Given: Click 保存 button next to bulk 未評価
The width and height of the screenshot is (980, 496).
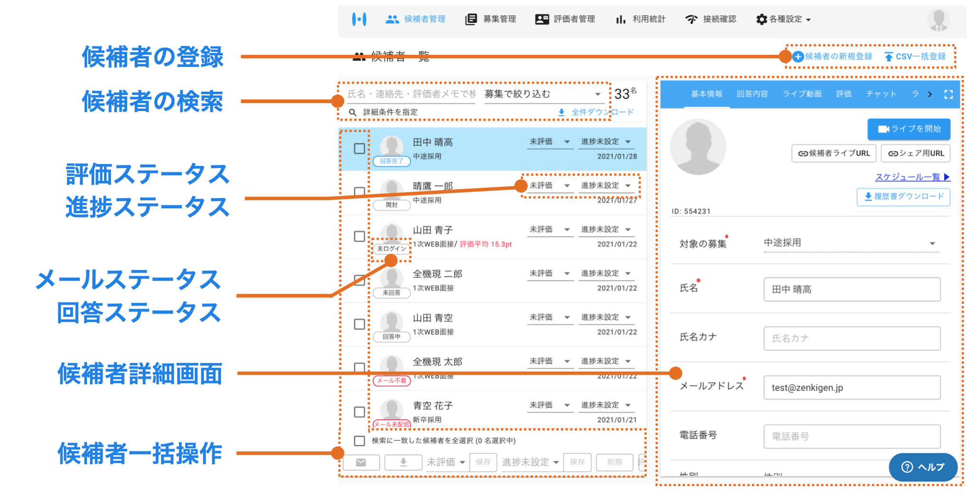Looking at the screenshot, I should point(483,462).
